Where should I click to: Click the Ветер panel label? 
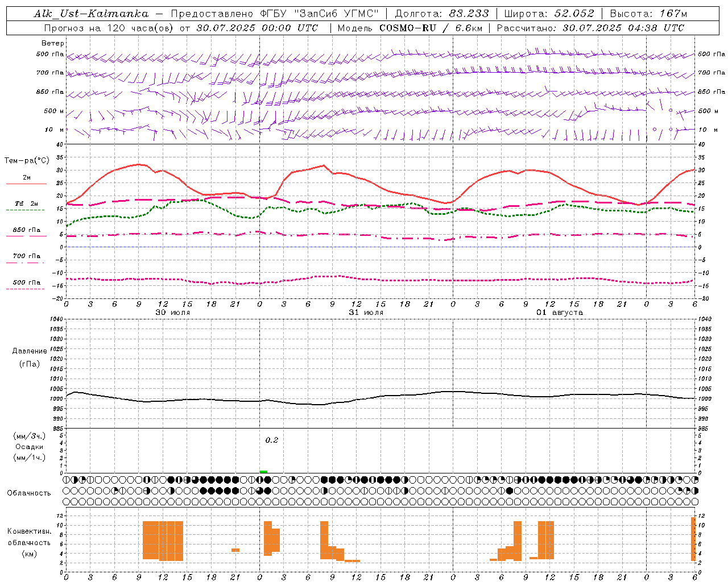[53, 43]
